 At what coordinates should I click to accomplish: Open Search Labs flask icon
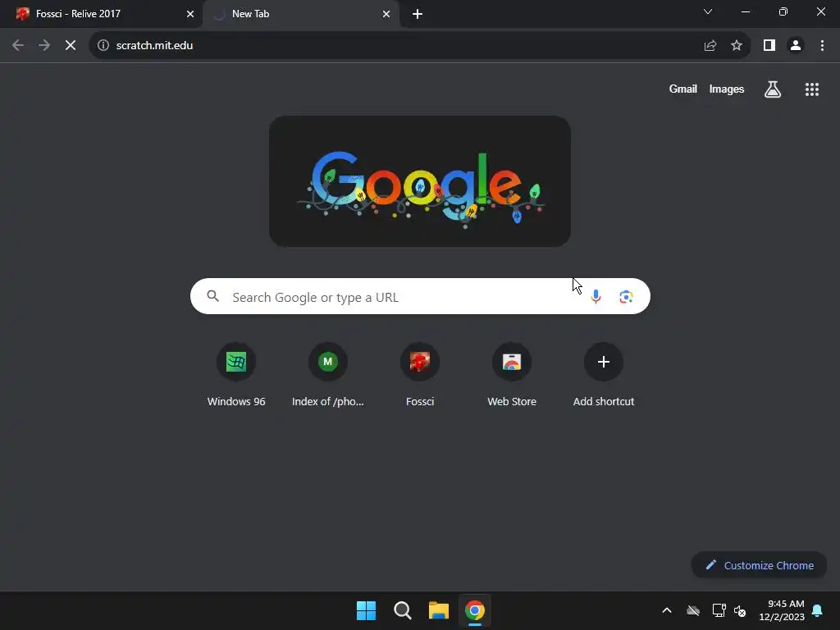[773, 89]
